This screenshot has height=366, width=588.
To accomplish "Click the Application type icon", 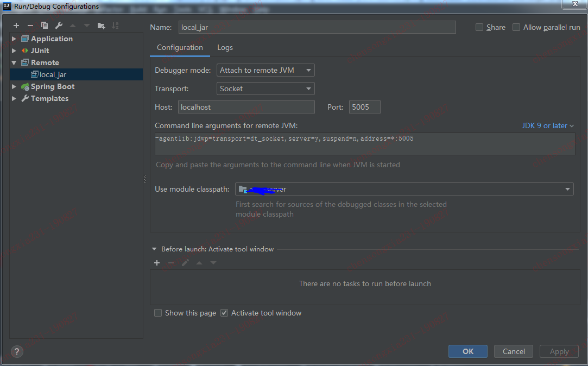I will pyautogui.click(x=25, y=39).
